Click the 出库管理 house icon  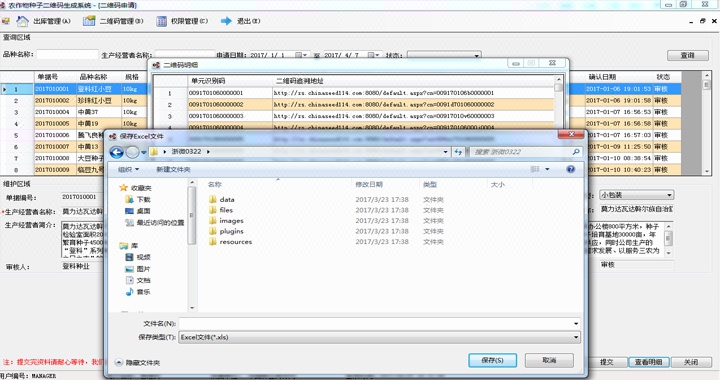(22, 21)
